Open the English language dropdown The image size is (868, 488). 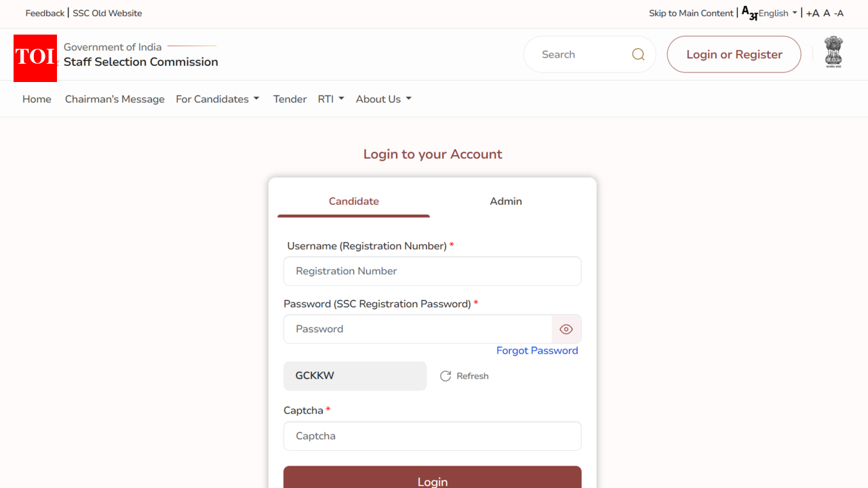point(778,13)
